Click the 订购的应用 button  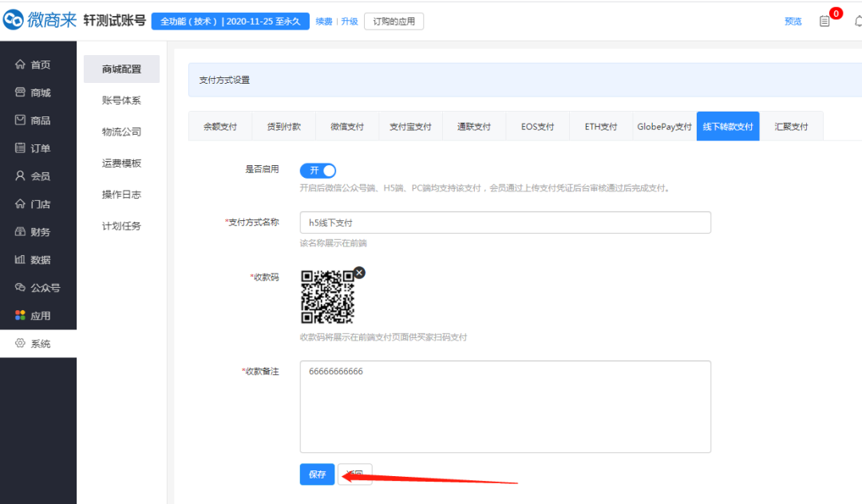tap(393, 22)
